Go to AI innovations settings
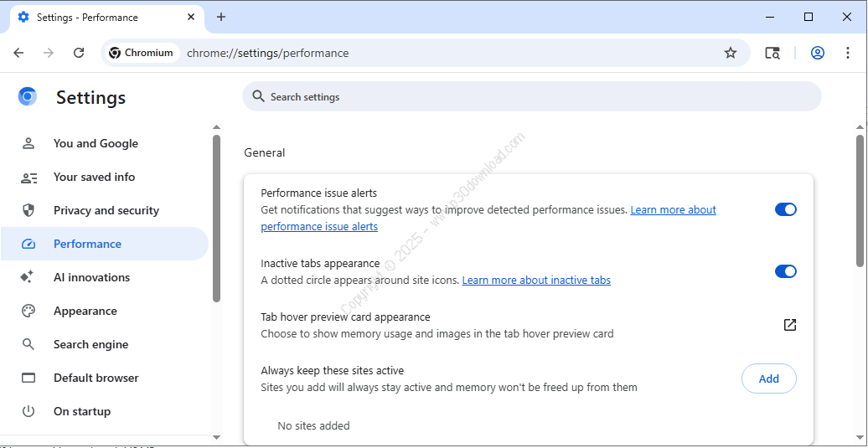Screen dimensions: 868x448 coord(91,277)
